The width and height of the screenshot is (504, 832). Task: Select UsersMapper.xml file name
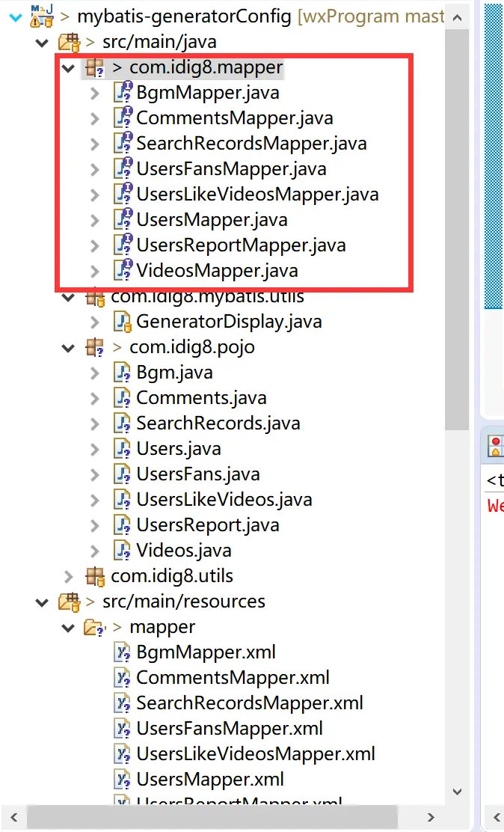210,780
